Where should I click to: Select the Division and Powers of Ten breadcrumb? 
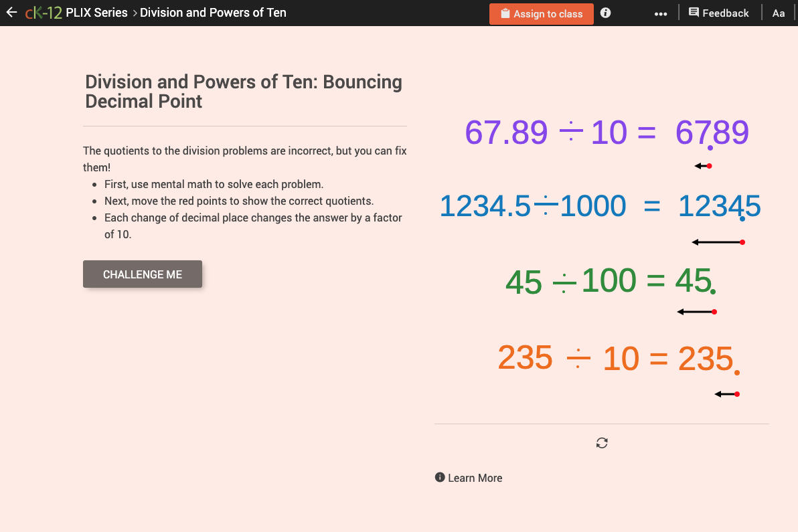(x=213, y=12)
